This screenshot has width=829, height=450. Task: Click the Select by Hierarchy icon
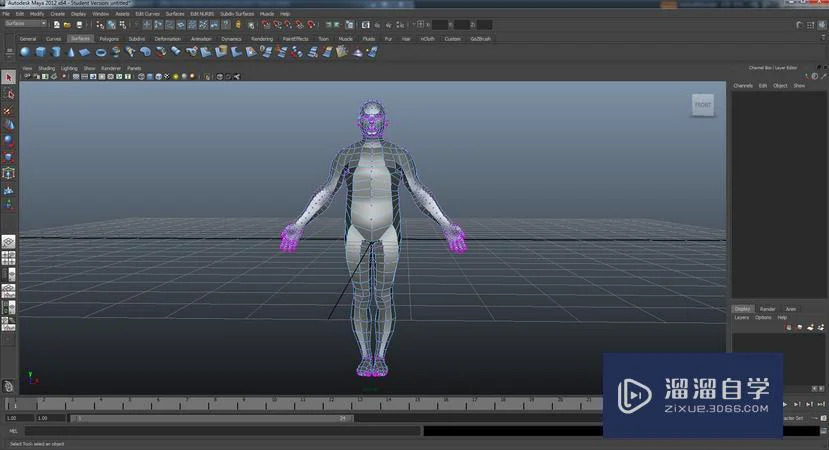click(x=100, y=25)
